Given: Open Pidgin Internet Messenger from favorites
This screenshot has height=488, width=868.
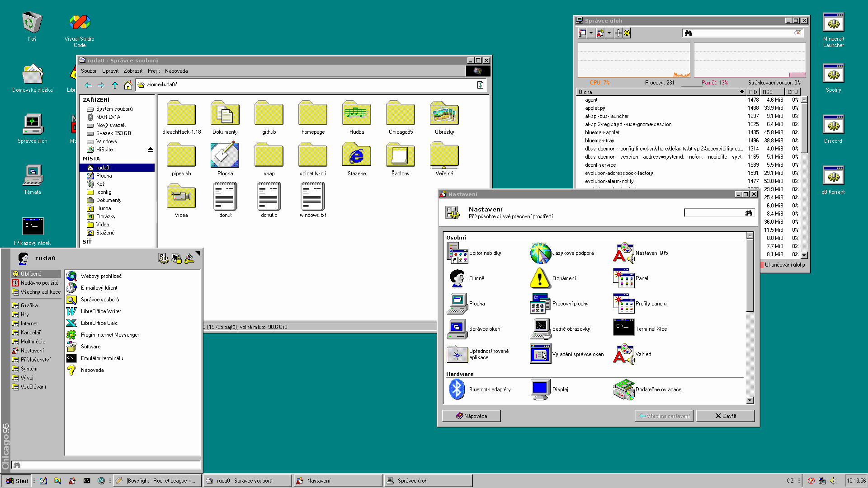Looking at the screenshot, I should coord(110,335).
